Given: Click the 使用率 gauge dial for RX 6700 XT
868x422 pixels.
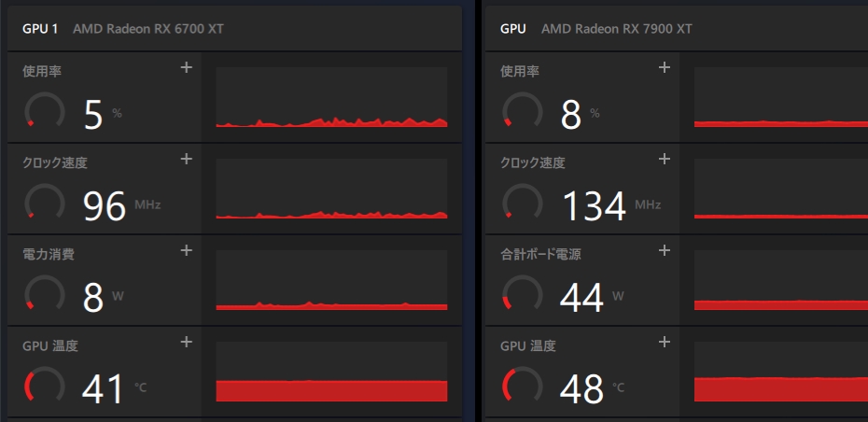Looking at the screenshot, I should point(45,111).
